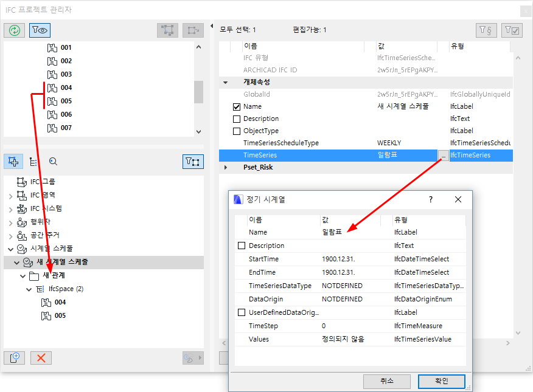Click the 새 시계열 스케줄 Name value
The width and height of the screenshot is (533, 392).
pyautogui.click(x=403, y=106)
